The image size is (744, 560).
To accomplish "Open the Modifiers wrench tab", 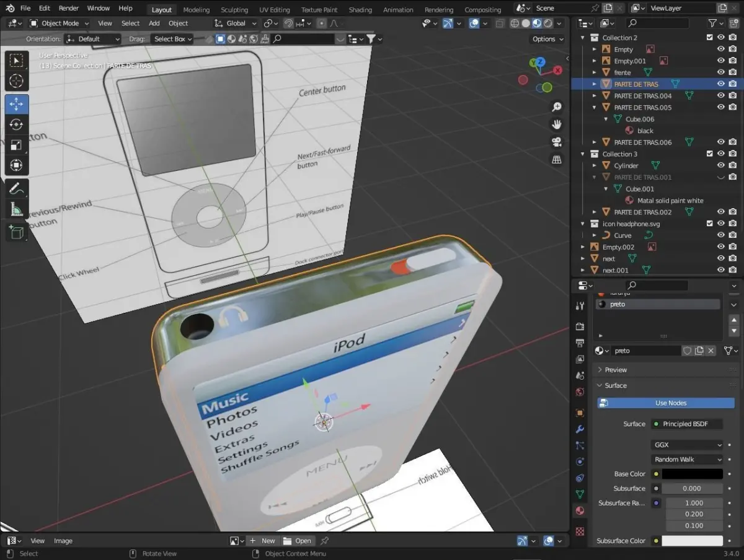I will click(580, 429).
